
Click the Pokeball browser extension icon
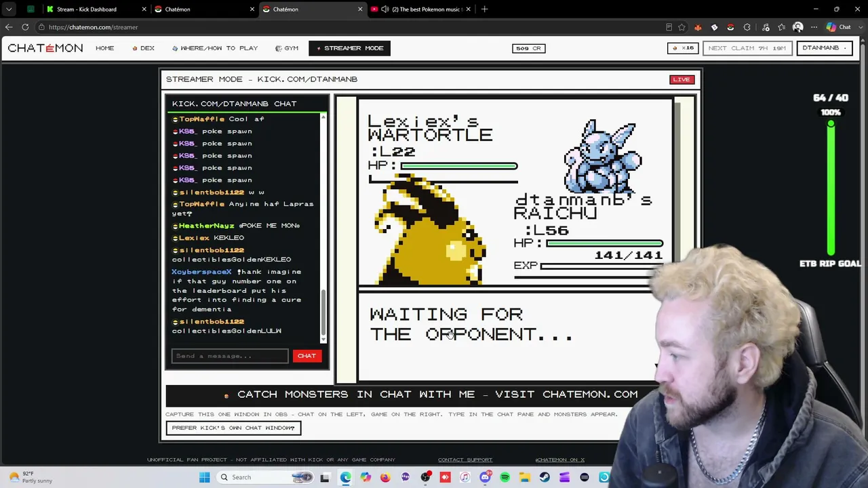coord(730,27)
